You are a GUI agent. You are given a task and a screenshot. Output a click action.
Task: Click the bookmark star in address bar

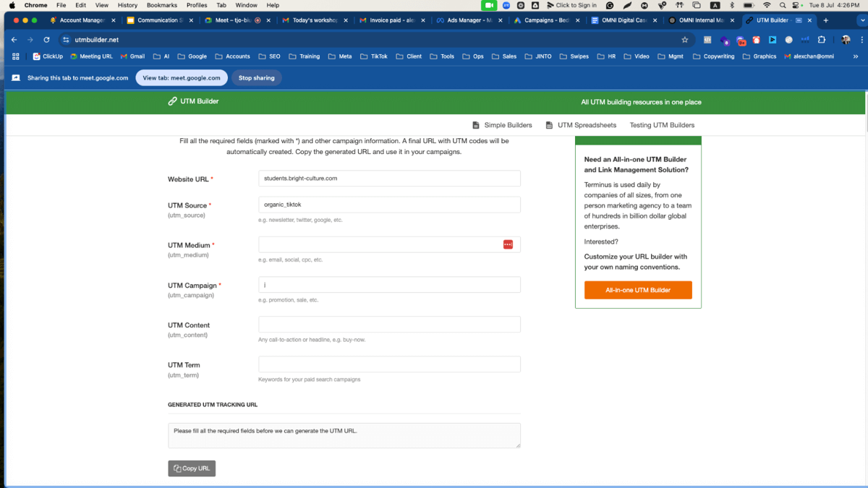point(684,40)
